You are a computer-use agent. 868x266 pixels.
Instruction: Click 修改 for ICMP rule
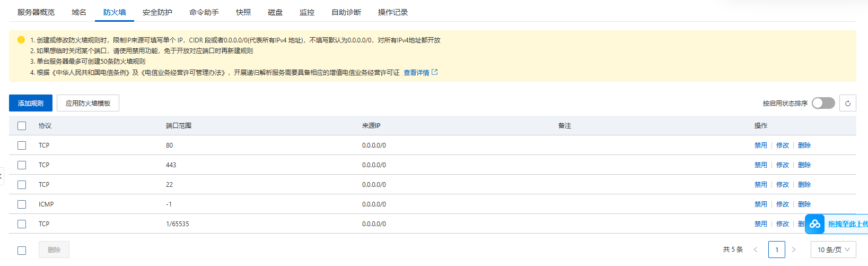point(783,204)
